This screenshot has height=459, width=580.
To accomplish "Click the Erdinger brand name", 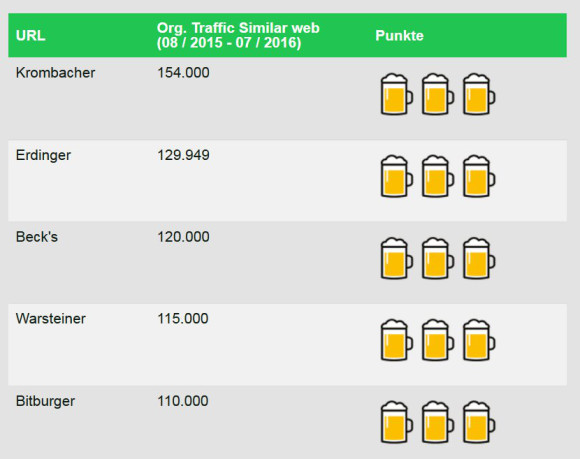I will pos(43,155).
